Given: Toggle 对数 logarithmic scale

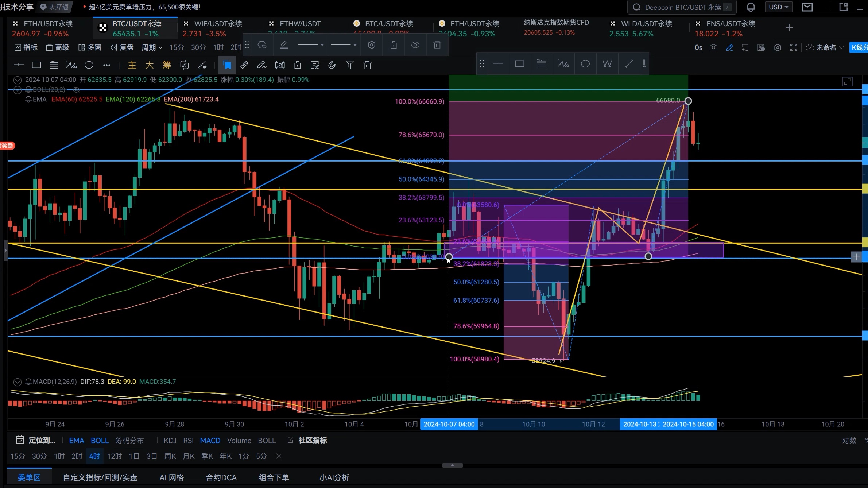Looking at the screenshot, I should (849, 440).
